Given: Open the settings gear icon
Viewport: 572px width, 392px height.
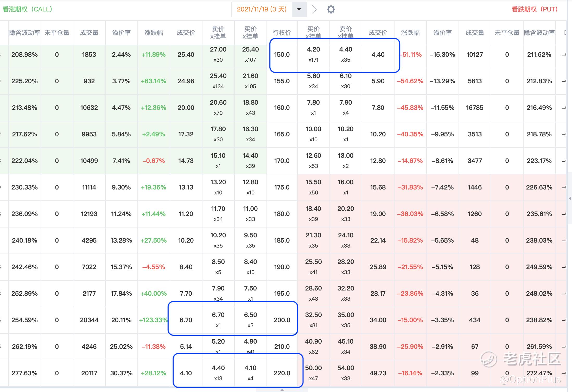Looking at the screenshot, I should (x=331, y=9).
